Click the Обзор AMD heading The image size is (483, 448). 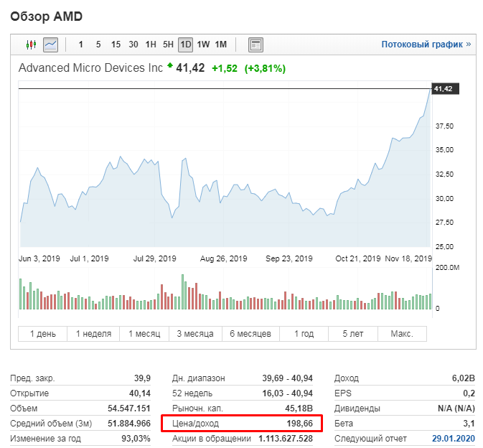46,17
